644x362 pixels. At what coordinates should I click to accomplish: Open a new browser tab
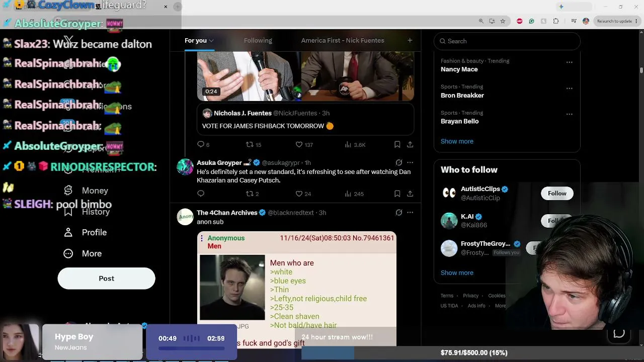point(178,7)
